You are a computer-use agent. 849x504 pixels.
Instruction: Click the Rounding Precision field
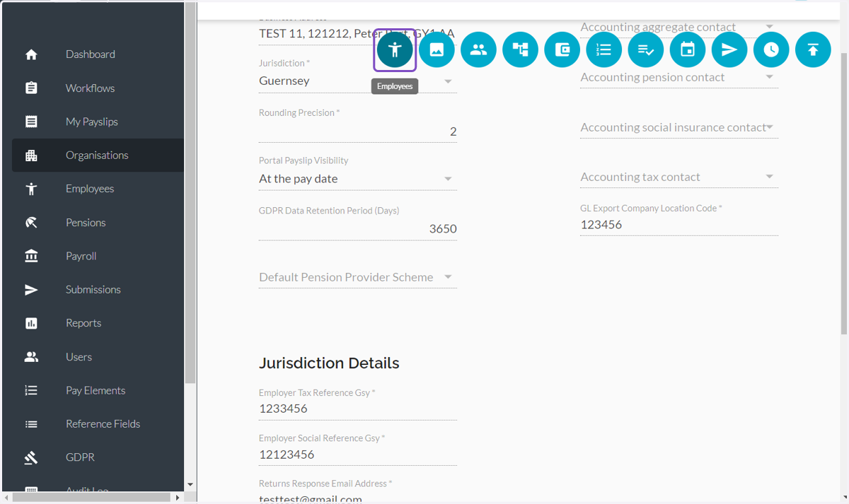[357, 131]
